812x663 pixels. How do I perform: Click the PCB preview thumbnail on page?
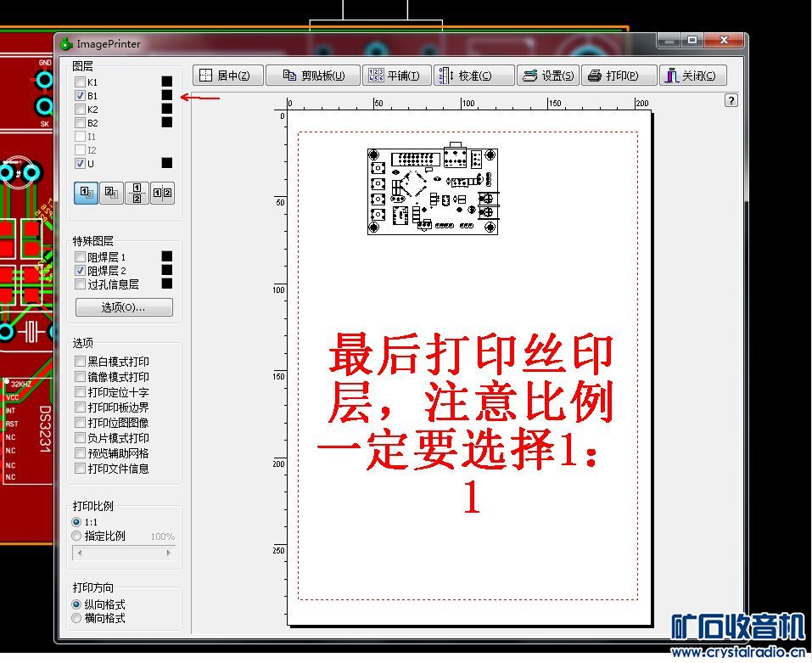point(433,189)
